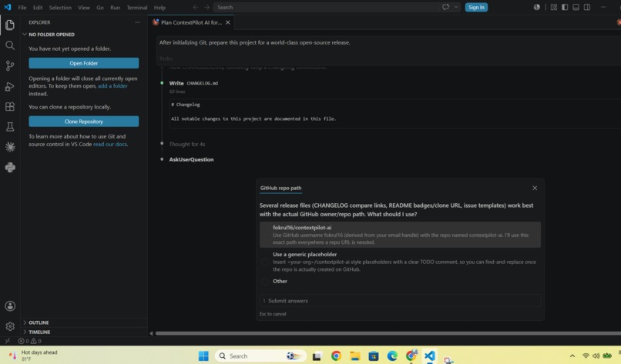621x364 pixels.
Task: Open the Selection menu
Action: pyautogui.click(x=60, y=7)
